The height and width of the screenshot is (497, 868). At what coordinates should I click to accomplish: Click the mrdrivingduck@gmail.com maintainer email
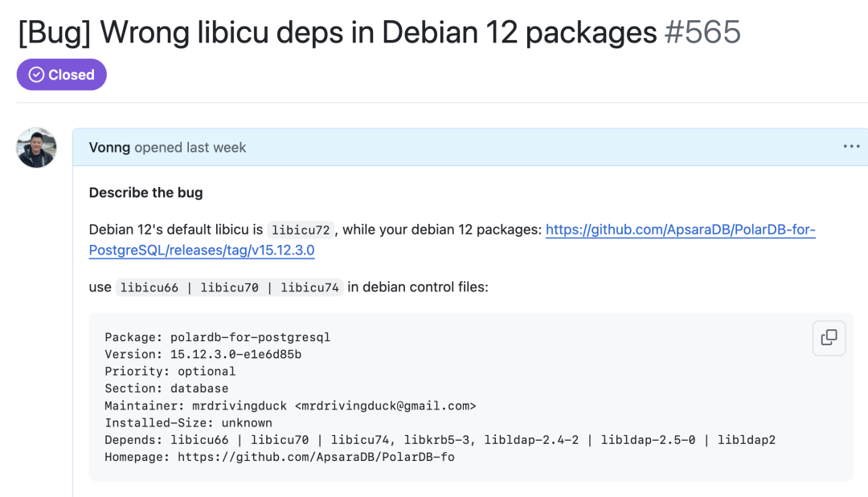click(x=386, y=405)
